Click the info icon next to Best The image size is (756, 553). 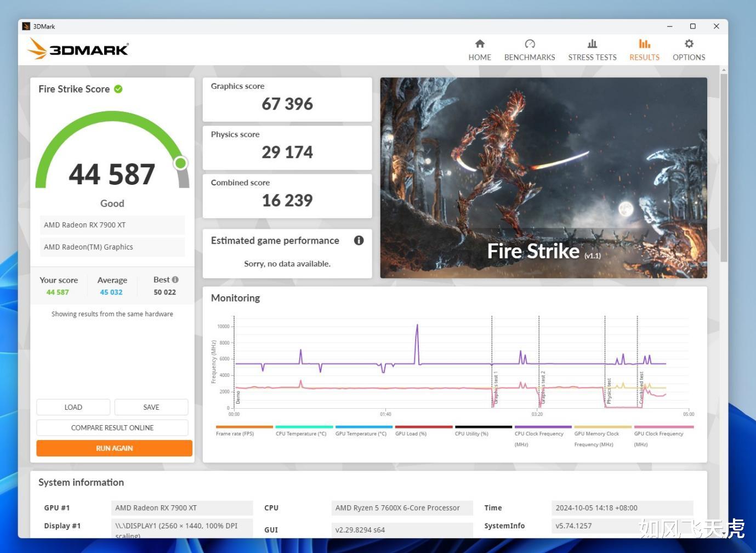175,280
